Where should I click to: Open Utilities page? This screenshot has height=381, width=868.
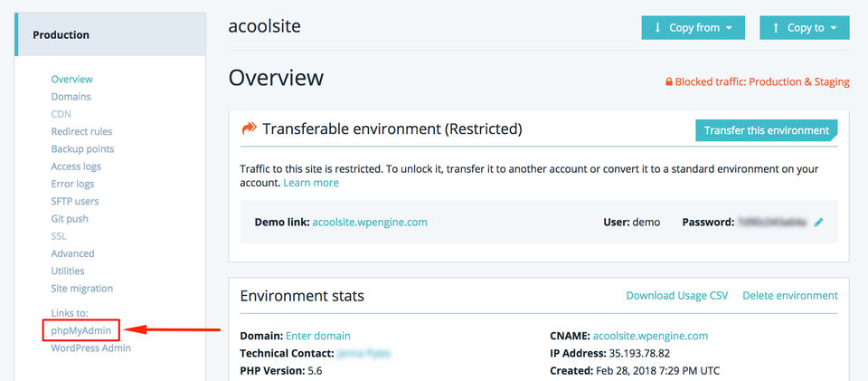pyautogui.click(x=68, y=271)
